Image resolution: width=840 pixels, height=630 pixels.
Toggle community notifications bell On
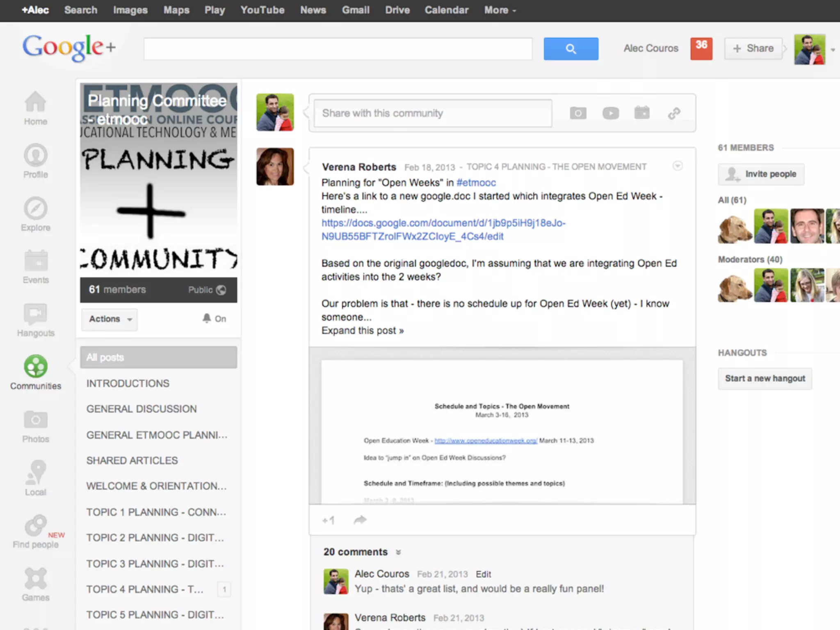click(214, 319)
